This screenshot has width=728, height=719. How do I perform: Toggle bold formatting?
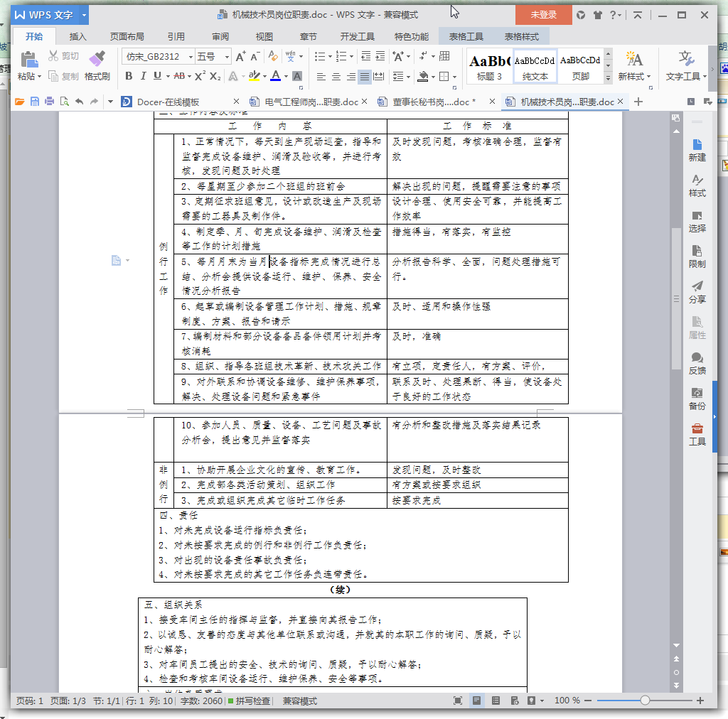click(129, 76)
